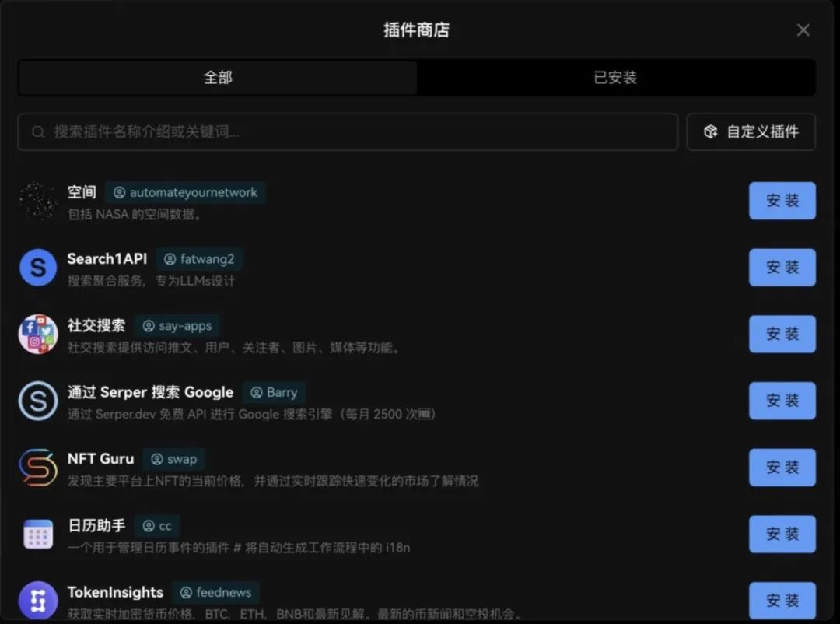Click the 获取实时加密货币价格 description
Screen dimensions: 840x624
click(x=294, y=614)
